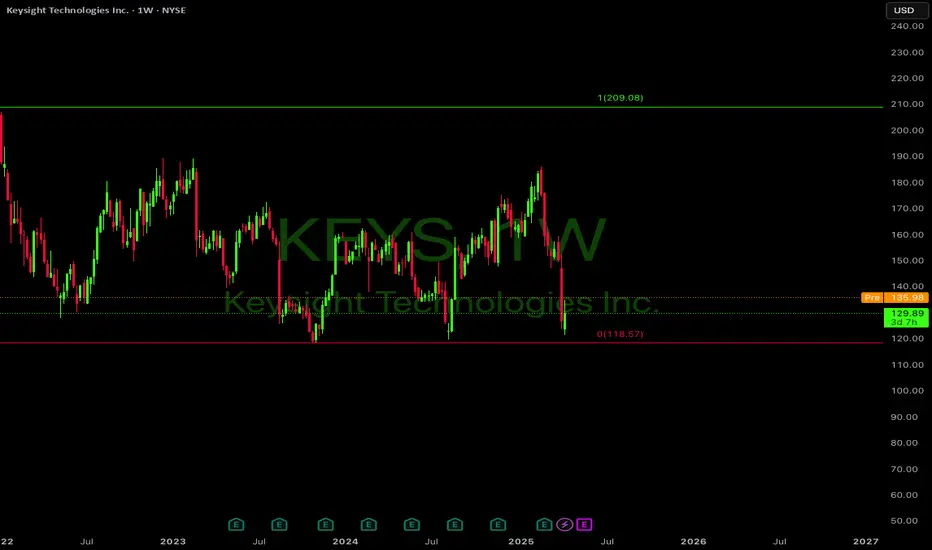The height and width of the screenshot is (550, 932).
Task: Open the teal earnings marker just before Jul 2024
Action: pos(412,524)
